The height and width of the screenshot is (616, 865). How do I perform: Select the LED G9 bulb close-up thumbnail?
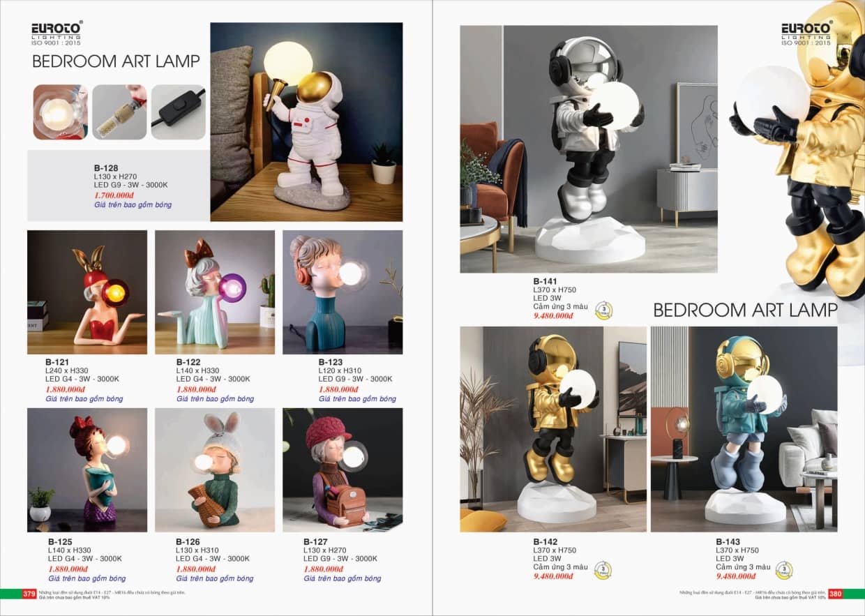pyautogui.click(x=119, y=112)
